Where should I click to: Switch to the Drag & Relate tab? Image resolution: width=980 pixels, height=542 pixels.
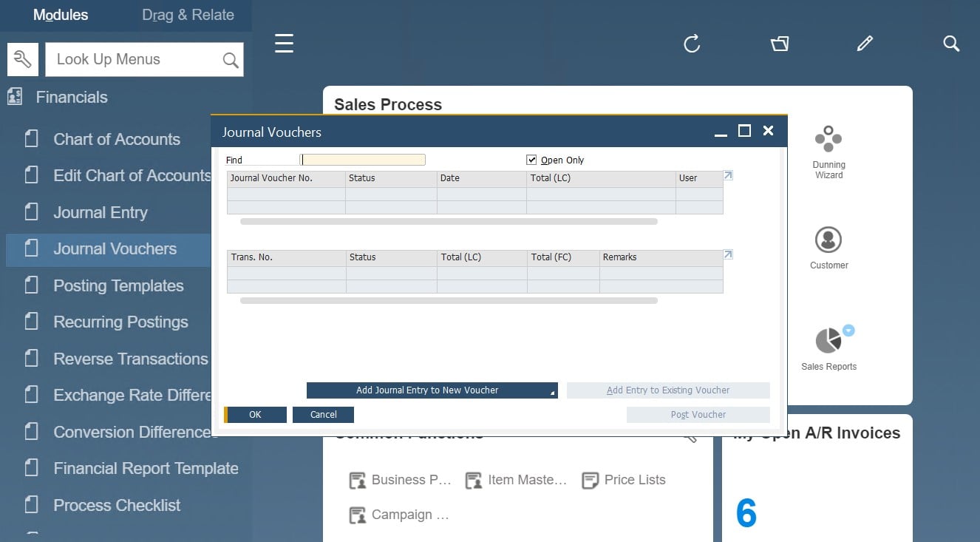click(188, 15)
